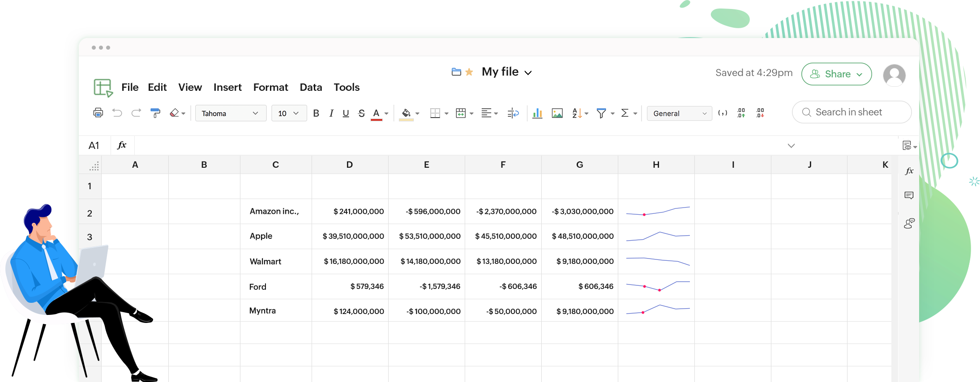Toggle bold formatting
This screenshot has height=382, width=980.
pos(316,113)
